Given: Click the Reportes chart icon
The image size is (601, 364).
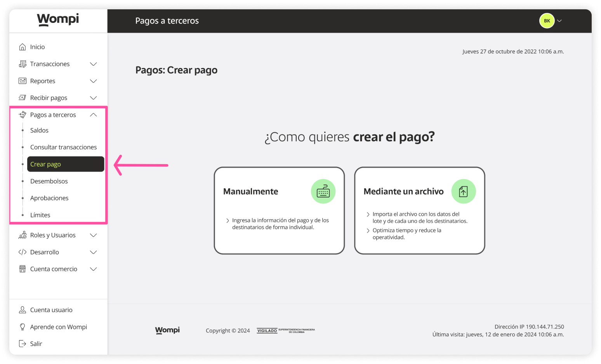Looking at the screenshot, I should 23,81.
